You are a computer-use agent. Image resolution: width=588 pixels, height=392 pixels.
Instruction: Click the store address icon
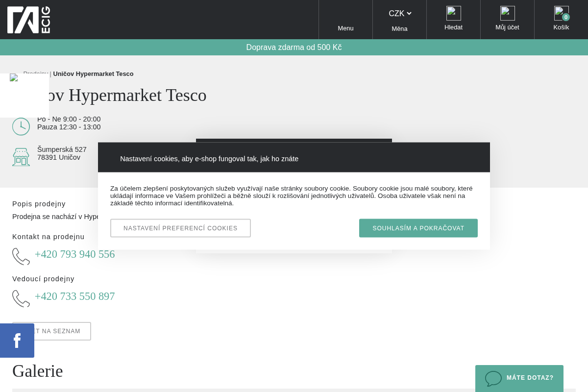[21, 157]
